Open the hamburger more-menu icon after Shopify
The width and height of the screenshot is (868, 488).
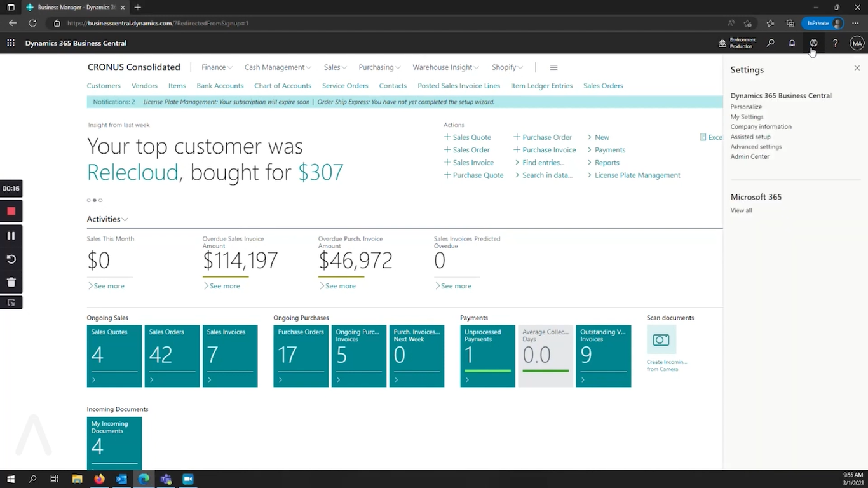point(553,67)
